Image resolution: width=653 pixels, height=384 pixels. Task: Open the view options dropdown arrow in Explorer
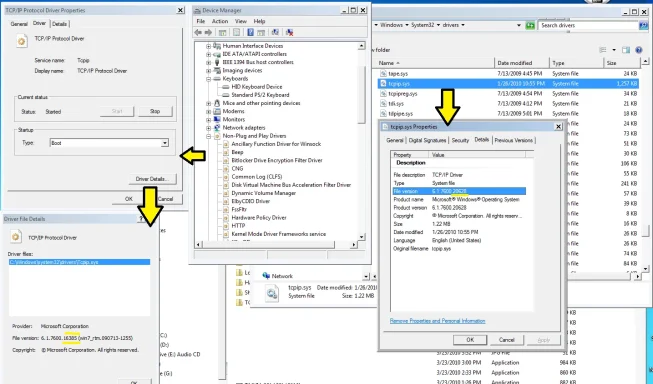(613, 50)
